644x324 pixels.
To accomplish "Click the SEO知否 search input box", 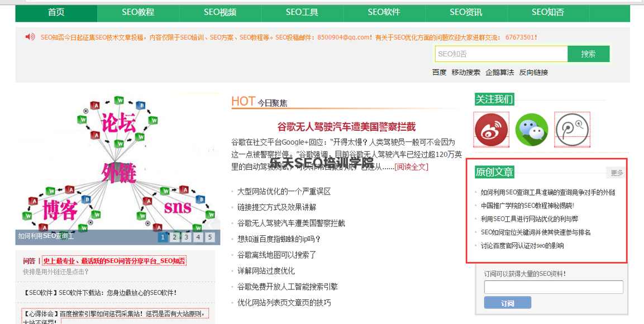I will point(500,54).
